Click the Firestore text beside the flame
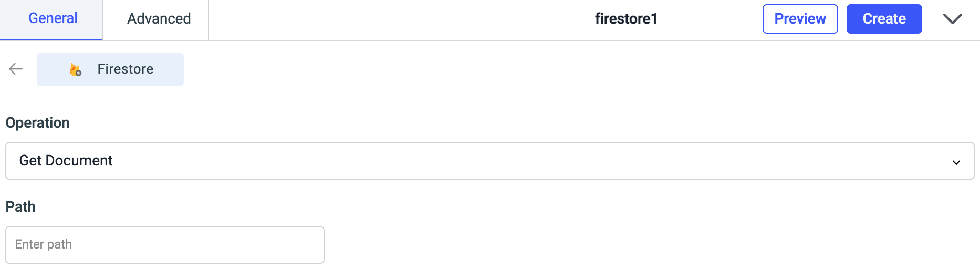The width and height of the screenshot is (980, 269). [126, 69]
